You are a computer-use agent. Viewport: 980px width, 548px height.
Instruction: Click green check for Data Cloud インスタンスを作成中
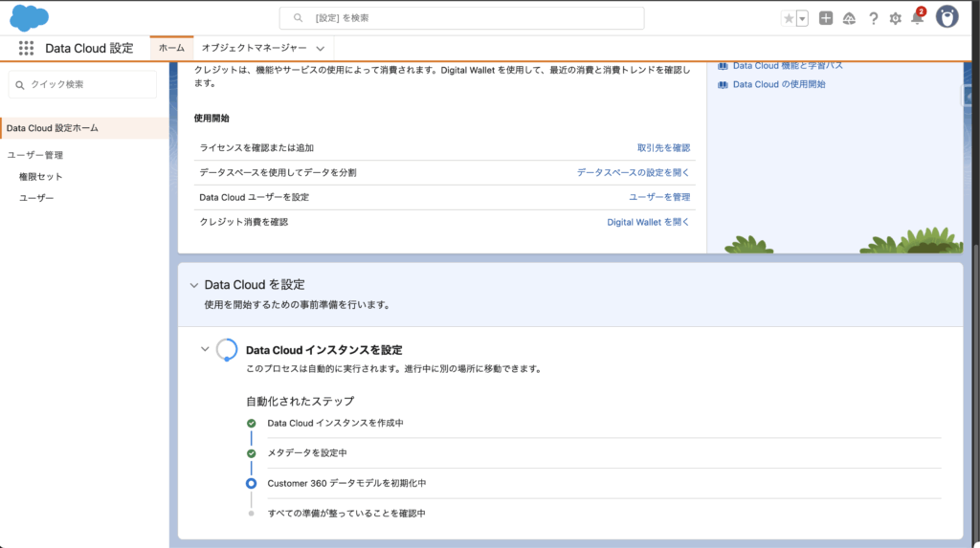pos(252,424)
